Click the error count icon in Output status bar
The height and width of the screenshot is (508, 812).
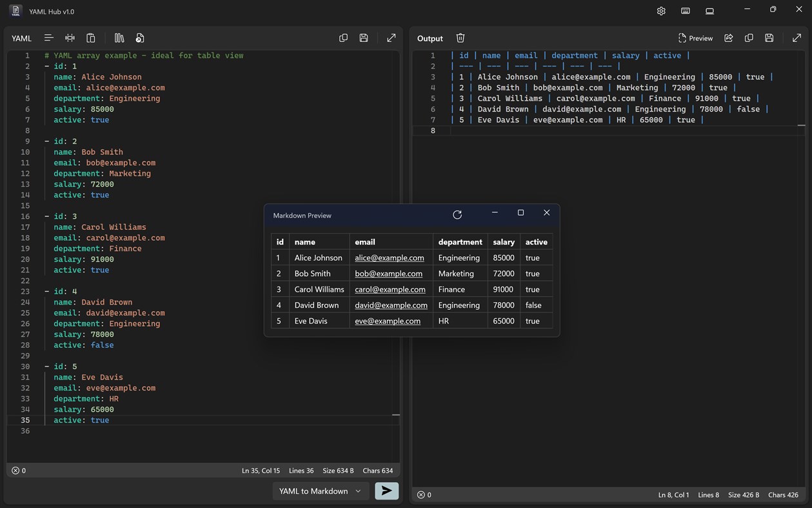pyautogui.click(x=421, y=495)
